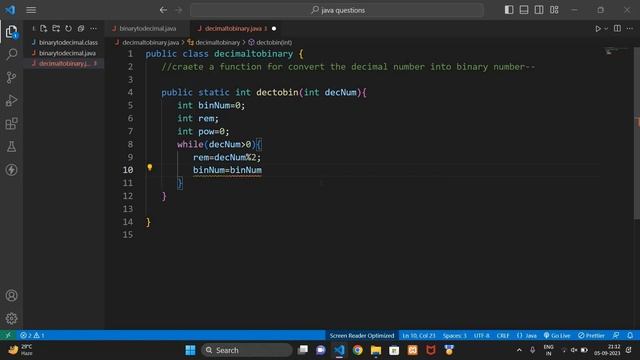Show hidden system tray icons

[x=519, y=350]
